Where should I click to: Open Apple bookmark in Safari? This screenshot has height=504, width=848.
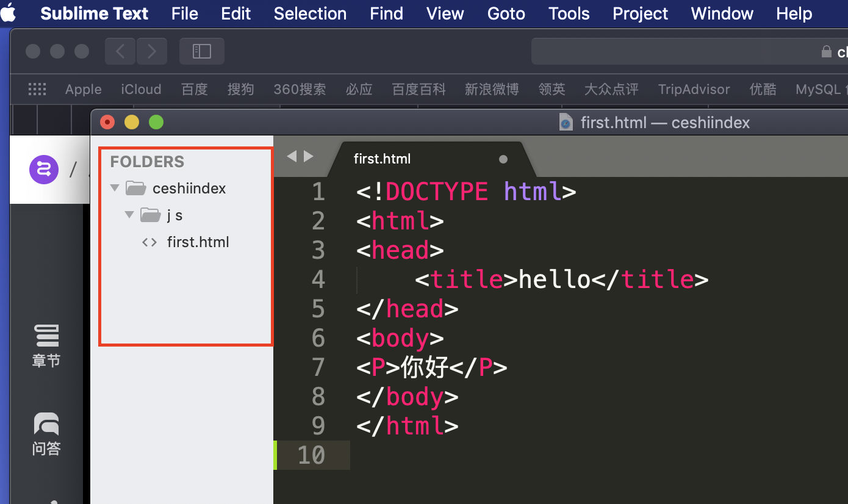pyautogui.click(x=84, y=89)
